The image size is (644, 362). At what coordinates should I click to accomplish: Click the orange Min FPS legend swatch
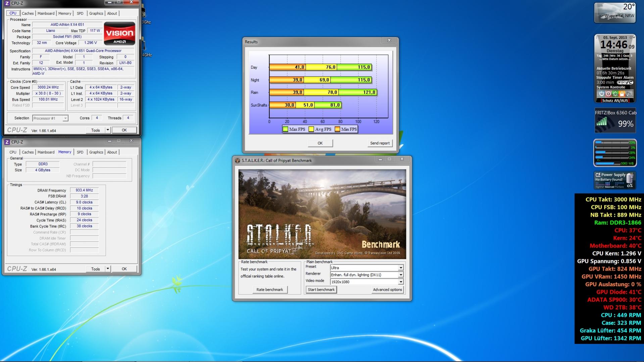pos(337,129)
